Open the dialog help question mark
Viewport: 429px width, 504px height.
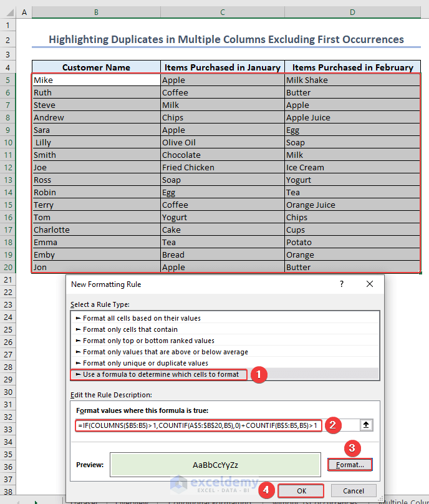click(342, 284)
